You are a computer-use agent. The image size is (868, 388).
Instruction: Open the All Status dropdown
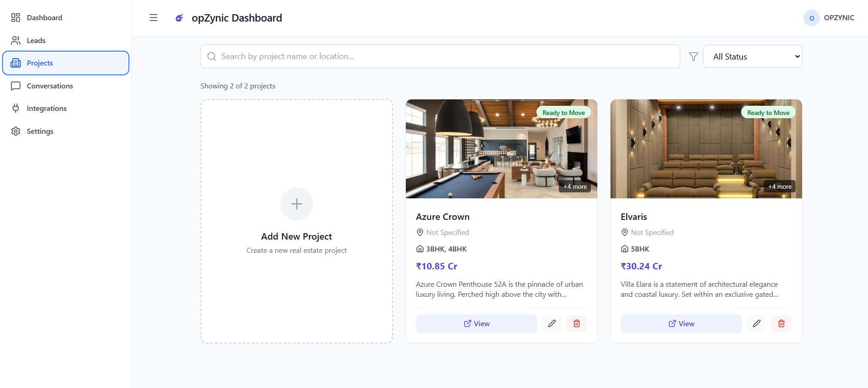tap(753, 56)
